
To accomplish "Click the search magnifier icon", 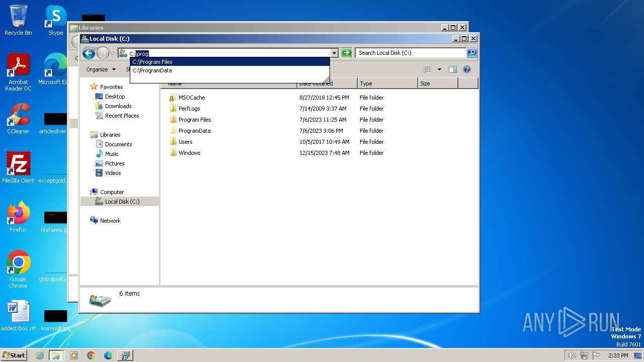I will click(472, 53).
